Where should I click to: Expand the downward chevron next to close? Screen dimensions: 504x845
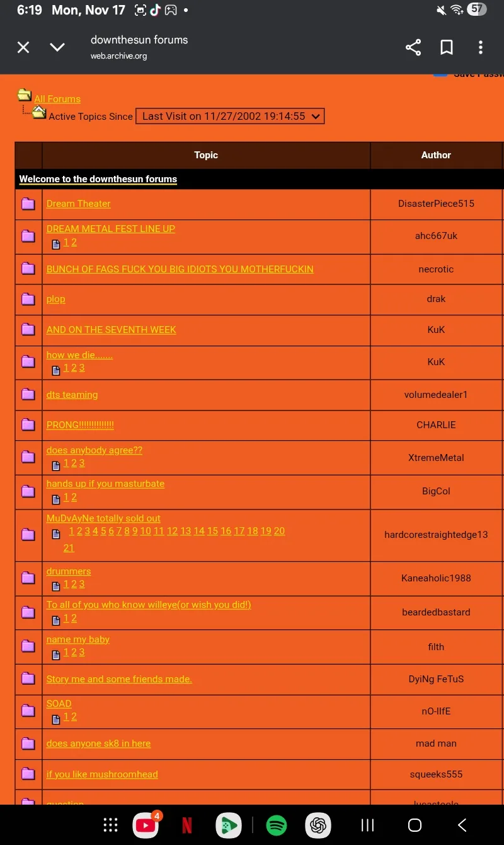coord(57,47)
